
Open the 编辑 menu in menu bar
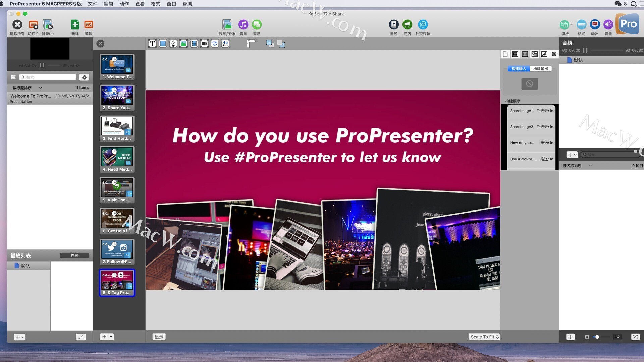click(108, 4)
